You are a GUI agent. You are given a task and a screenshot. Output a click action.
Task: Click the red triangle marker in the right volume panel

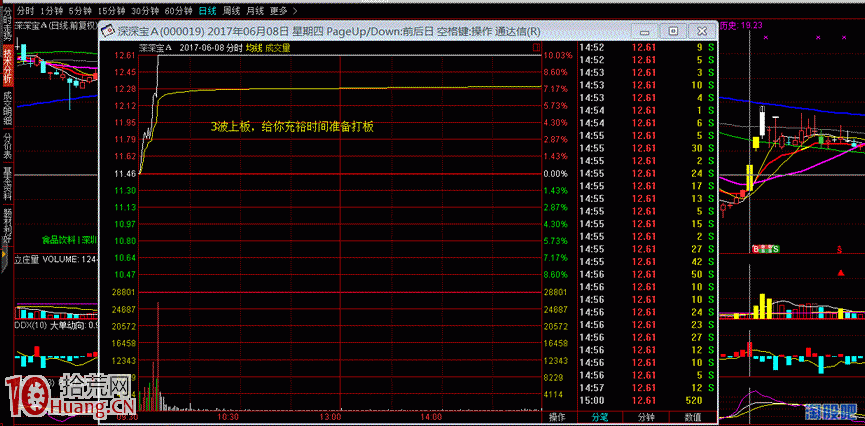click(841, 273)
